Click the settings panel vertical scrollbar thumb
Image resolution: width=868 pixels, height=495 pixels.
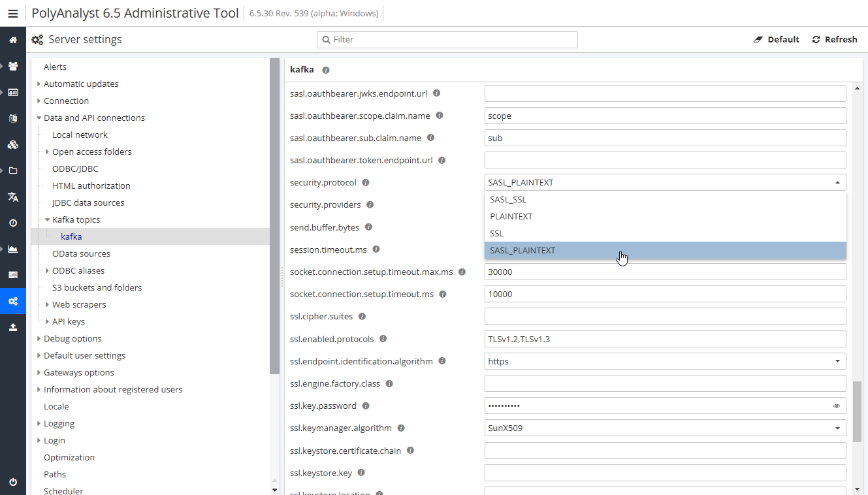(x=857, y=411)
